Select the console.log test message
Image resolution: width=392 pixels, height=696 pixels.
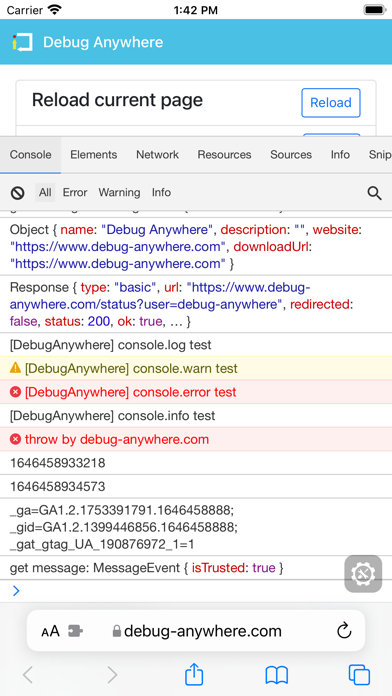(111, 344)
